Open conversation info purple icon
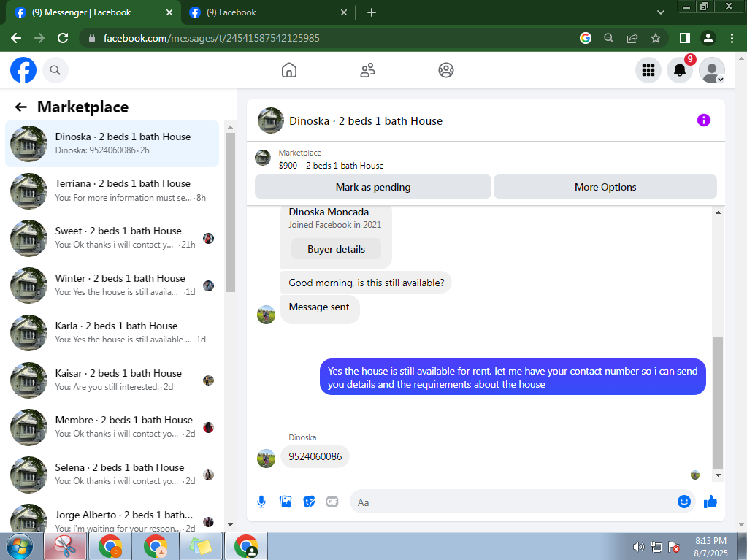This screenshot has width=747, height=560. pyautogui.click(x=704, y=120)
